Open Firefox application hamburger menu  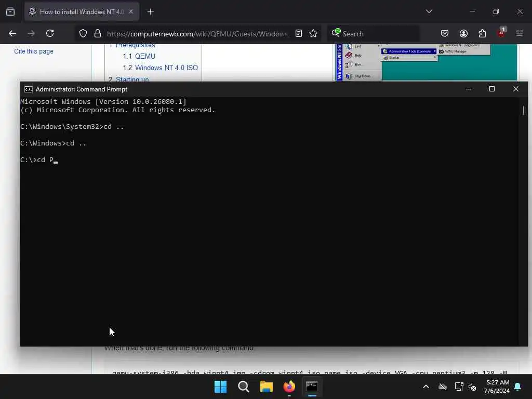(x=520, y=33)
